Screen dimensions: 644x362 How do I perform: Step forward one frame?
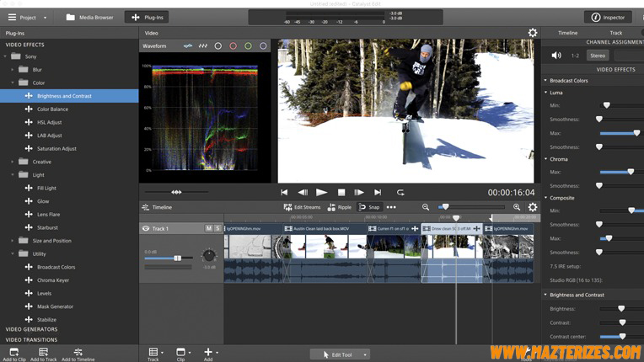pos(359,192)
